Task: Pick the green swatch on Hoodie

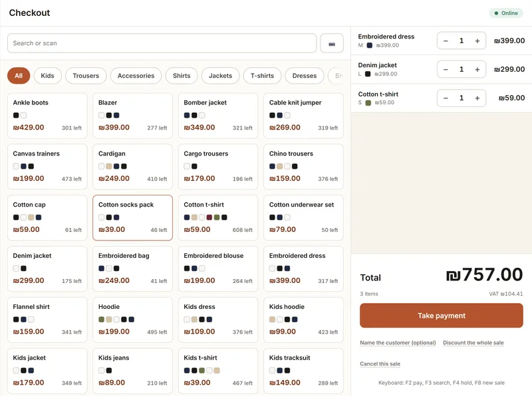Action: coord(102,320)
